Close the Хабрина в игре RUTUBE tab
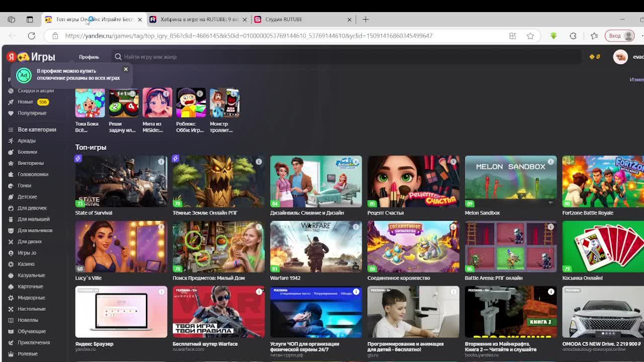The height and width of the screenshot is (362, 644). [x=245, y=19]
